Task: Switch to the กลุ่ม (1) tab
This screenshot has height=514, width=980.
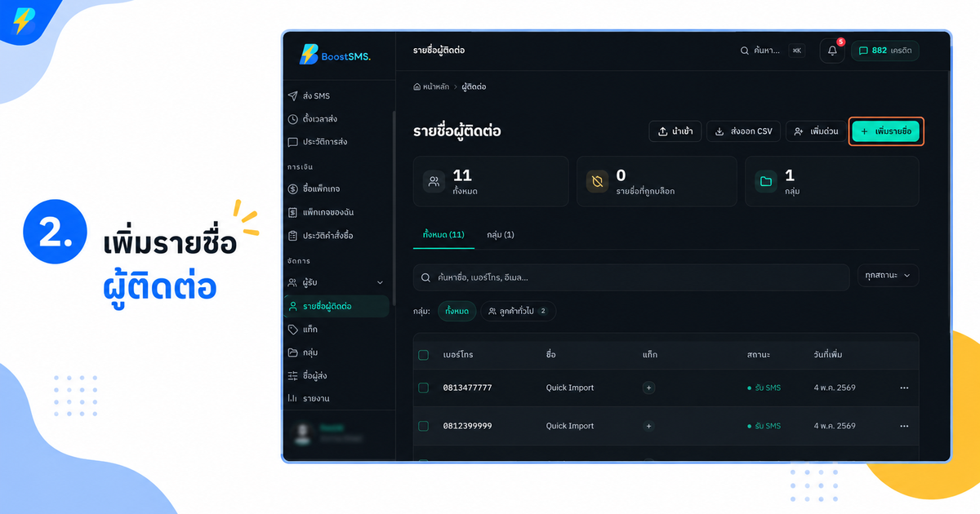Action: click(x=501, y=235)
